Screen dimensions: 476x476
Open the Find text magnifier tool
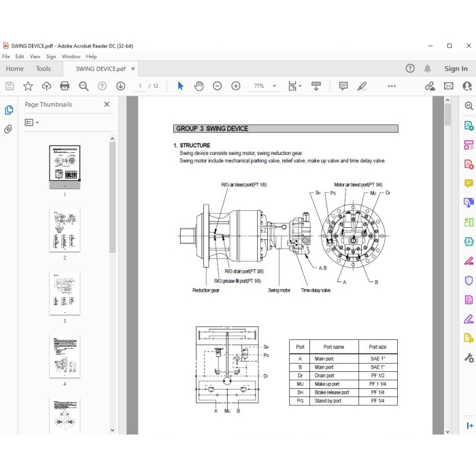[84, 86]
